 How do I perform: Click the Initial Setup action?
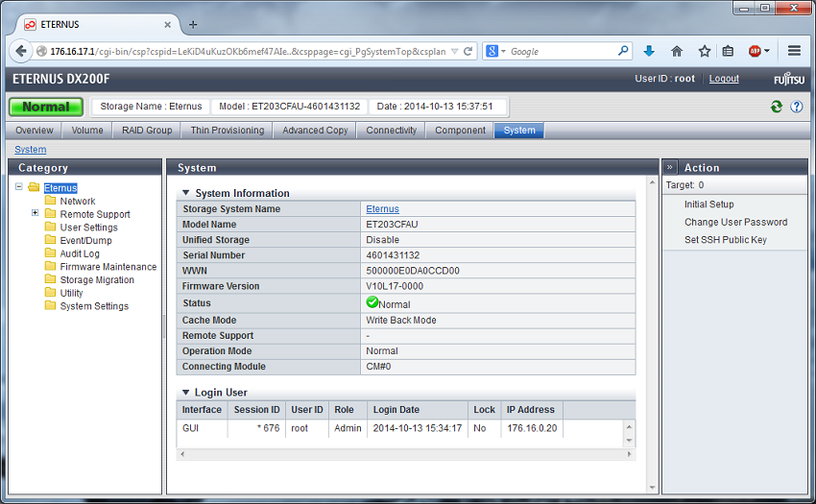(x=708, y=204)
